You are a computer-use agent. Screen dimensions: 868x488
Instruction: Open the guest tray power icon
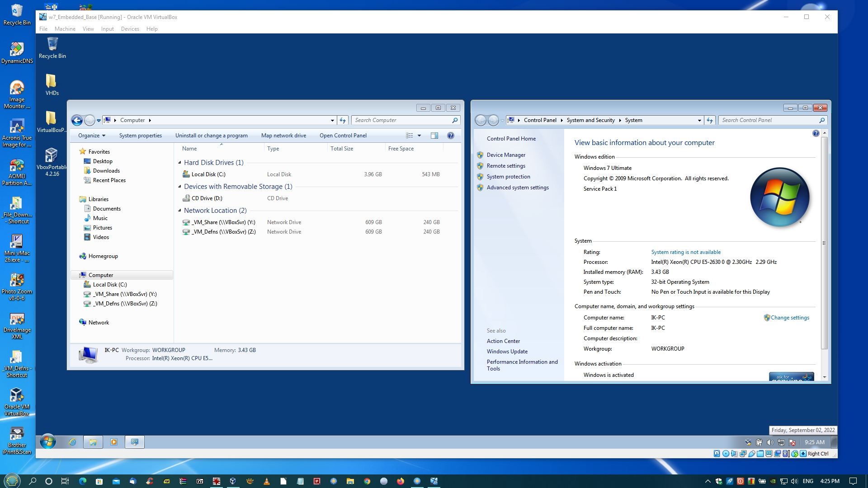point(759,442)
